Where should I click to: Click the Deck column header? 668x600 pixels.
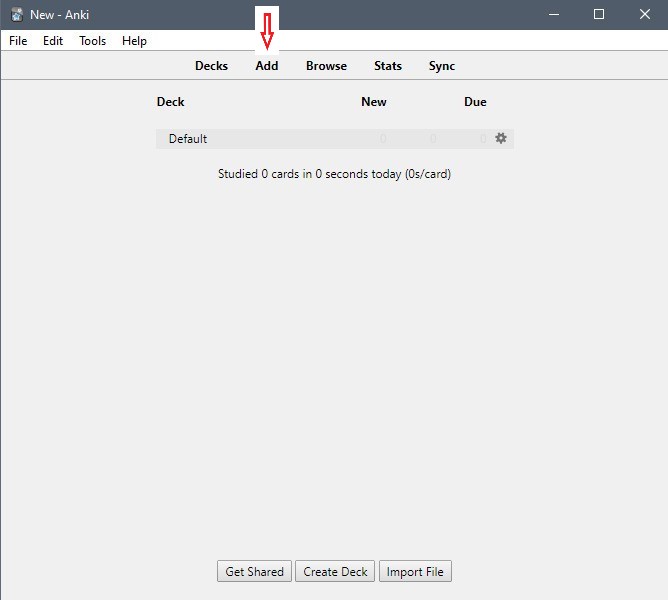170,102
